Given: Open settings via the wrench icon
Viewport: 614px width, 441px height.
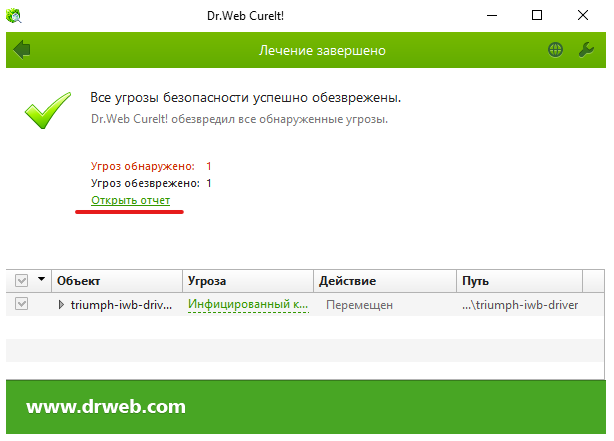Looking at the screenshot, I should click(x=586, y=50).
